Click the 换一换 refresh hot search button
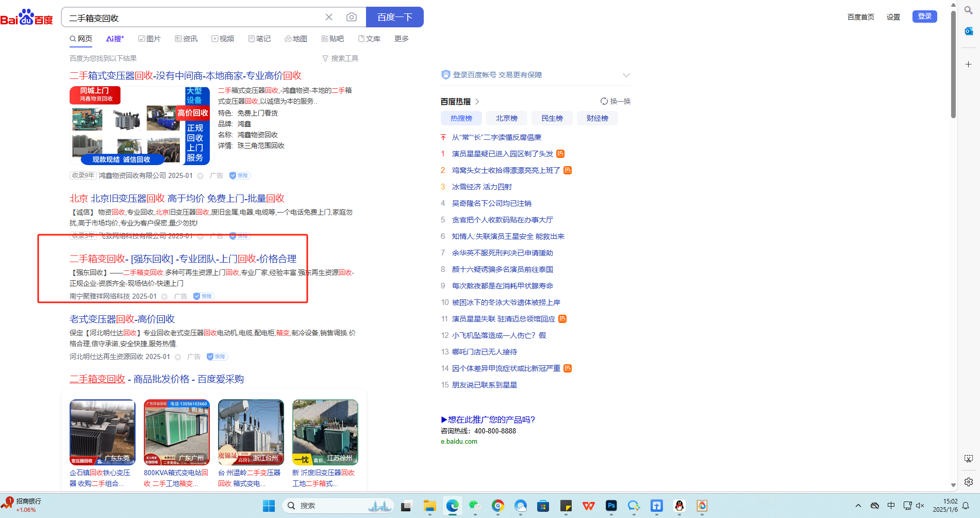This screenshot has height=518, width=980. click(616, 101)
